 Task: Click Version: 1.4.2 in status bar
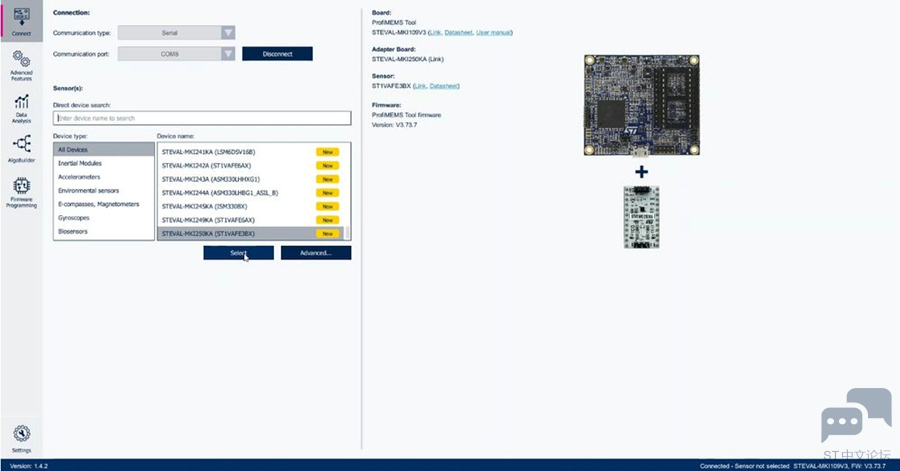[29, 466]
